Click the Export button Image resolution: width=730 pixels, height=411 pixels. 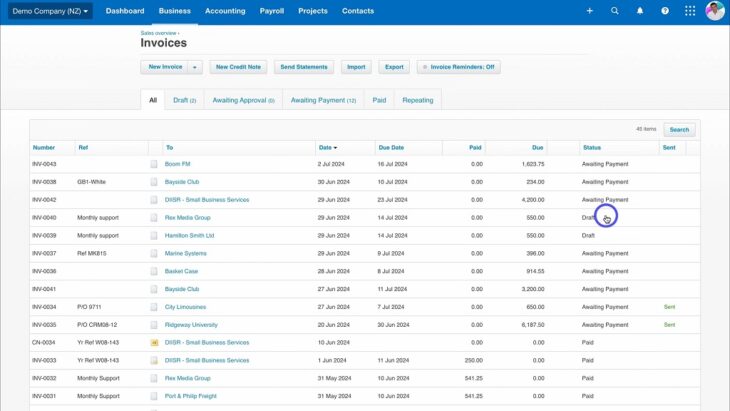click(x=394, y=67)
